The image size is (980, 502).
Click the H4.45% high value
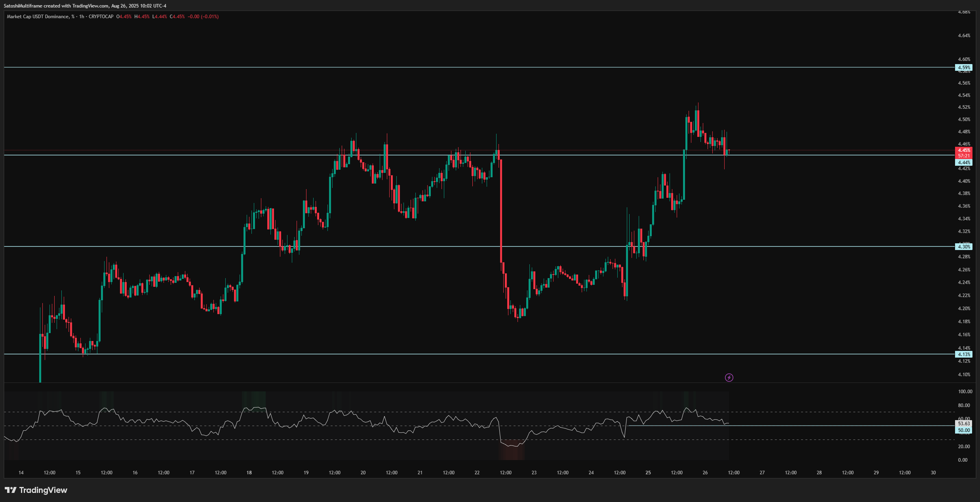point(142,17)
